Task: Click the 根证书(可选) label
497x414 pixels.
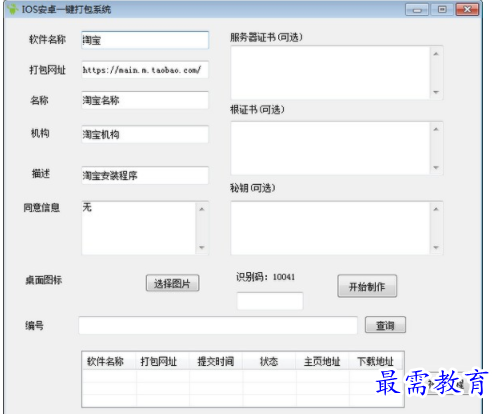Action: tap(257, 110)
